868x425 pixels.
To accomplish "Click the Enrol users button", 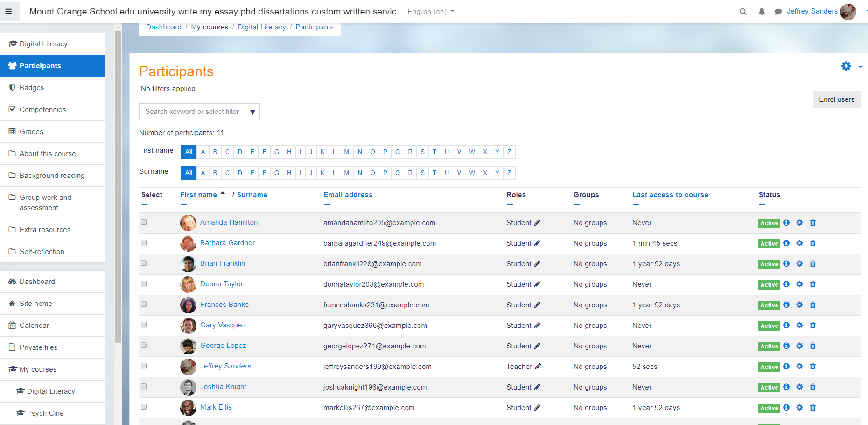I will tap(836, 99).
